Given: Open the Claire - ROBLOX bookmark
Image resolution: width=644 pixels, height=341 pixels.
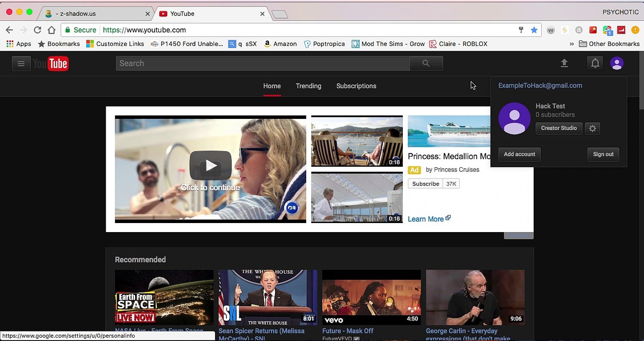Looking at the screenshot, I should click(458, 44).
